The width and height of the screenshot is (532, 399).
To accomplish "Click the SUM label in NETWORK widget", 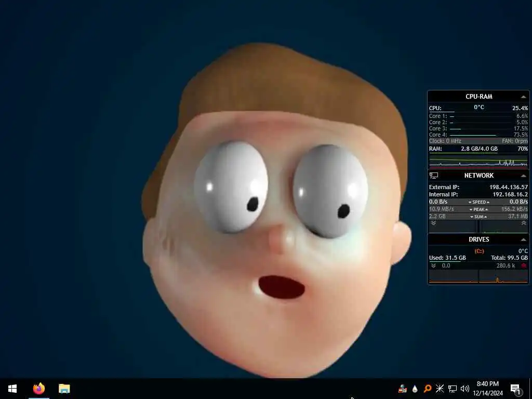I will click(478, 217).
